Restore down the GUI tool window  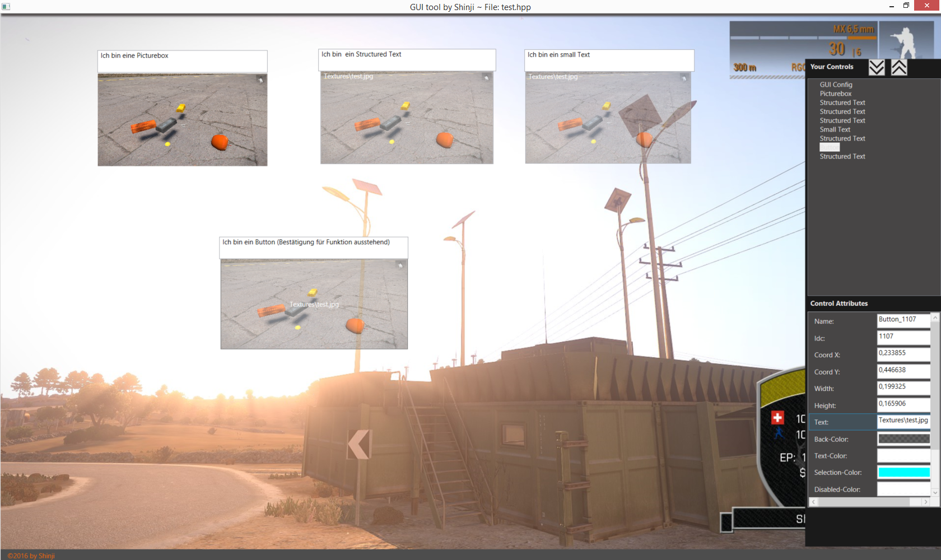(x=906, y=6)
